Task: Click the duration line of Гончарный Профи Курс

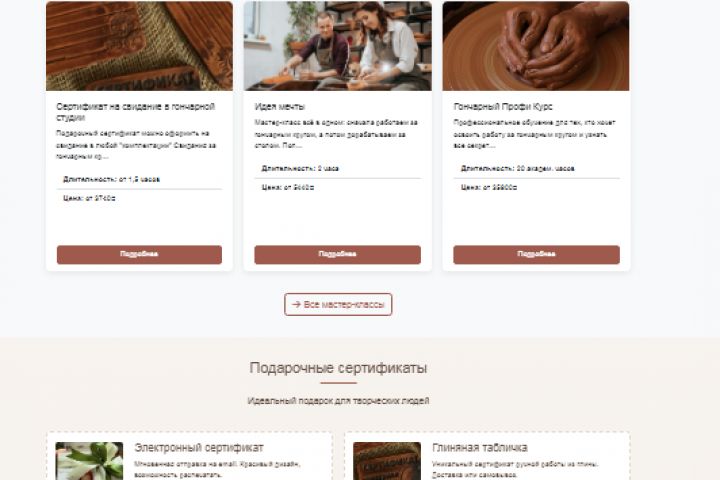Action: click(x=518, y=169)
